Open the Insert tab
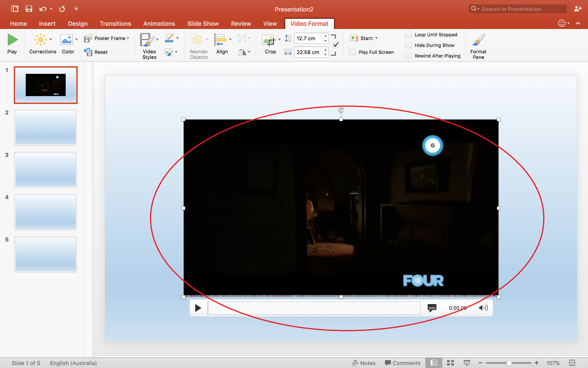The height and width of the screenshot is (368, 588). coord(47,24)
